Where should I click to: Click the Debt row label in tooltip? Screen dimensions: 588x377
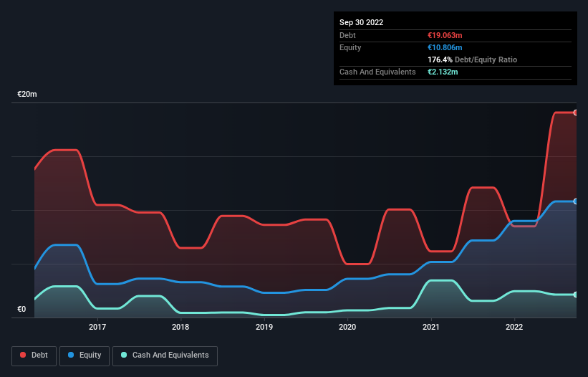click(347, 35)
